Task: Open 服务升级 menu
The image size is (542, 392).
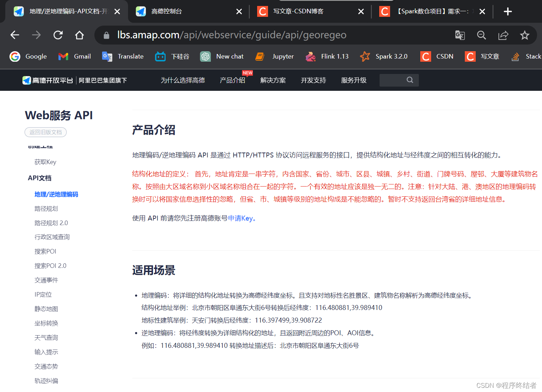Action: pyautogui.click(x=354, y=80)
